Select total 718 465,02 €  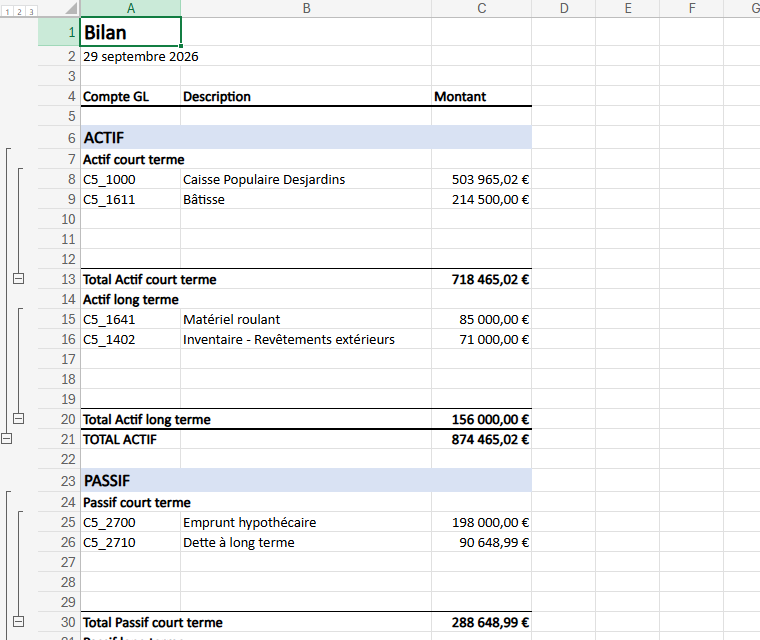[481, 279]
